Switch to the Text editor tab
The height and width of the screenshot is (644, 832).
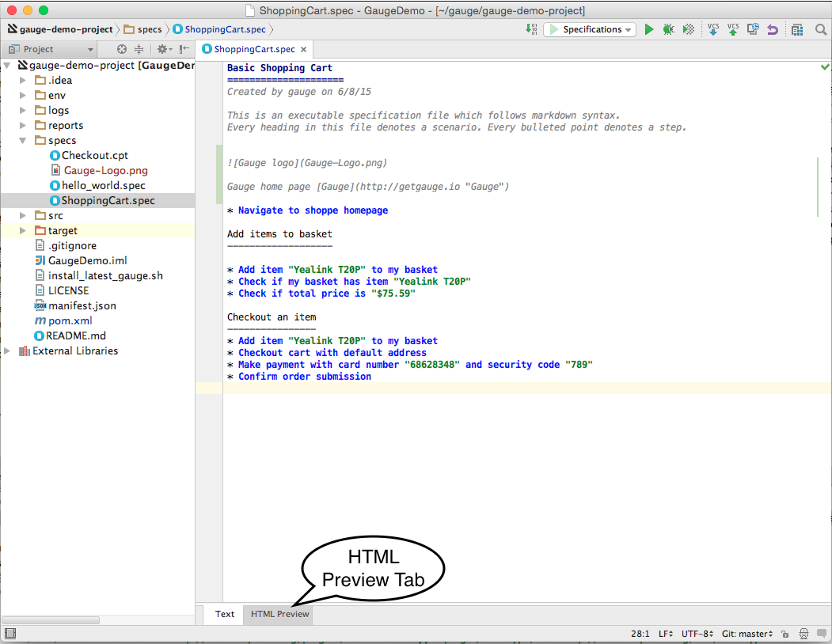coord(225,614)
